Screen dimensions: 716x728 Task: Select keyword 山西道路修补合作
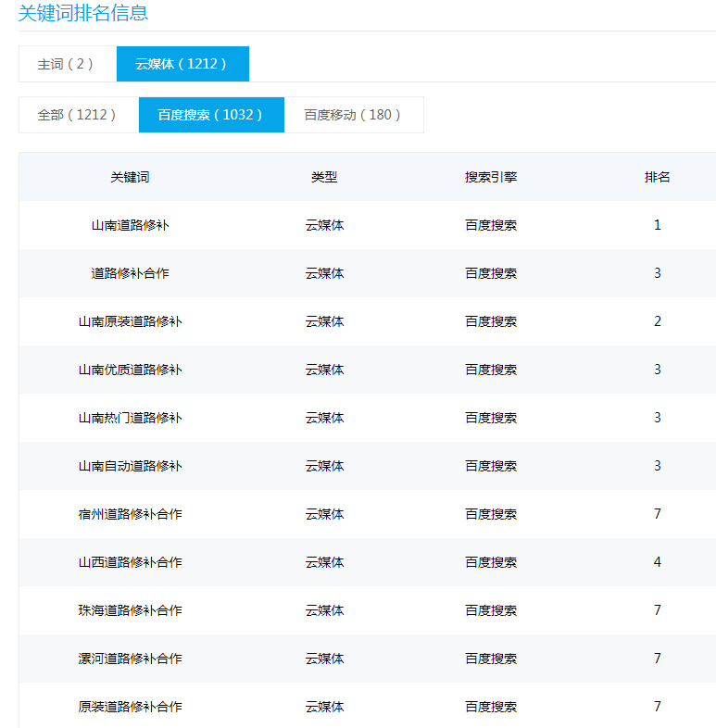[x=130, y=563]
